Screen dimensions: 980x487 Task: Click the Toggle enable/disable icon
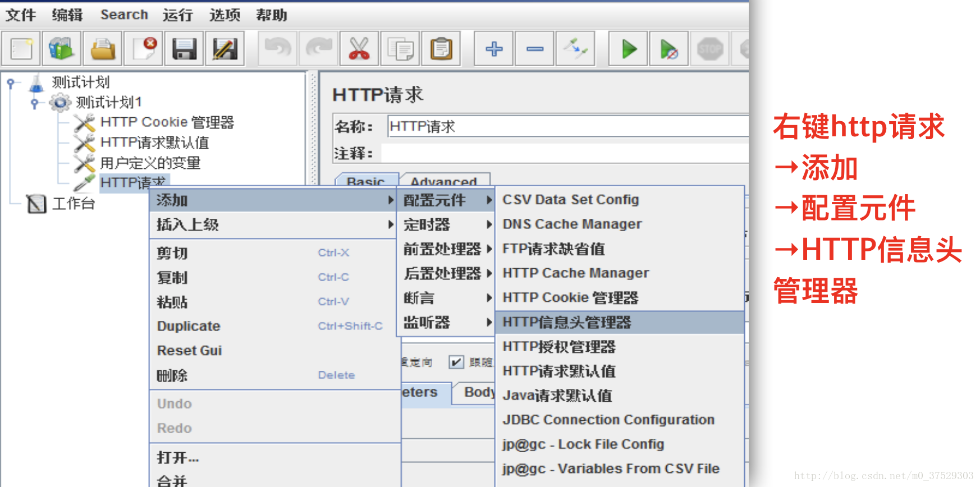(x=575, y=49)
